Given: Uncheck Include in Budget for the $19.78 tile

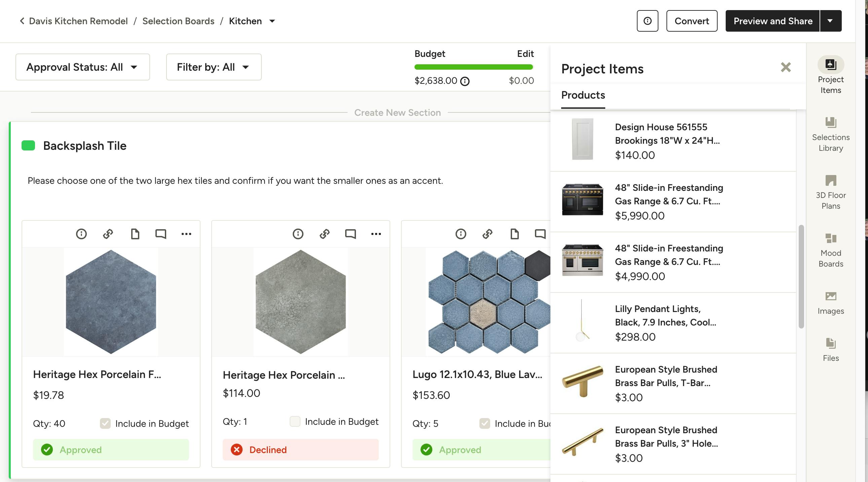Looking at the screenshot, I should [105, 424].
